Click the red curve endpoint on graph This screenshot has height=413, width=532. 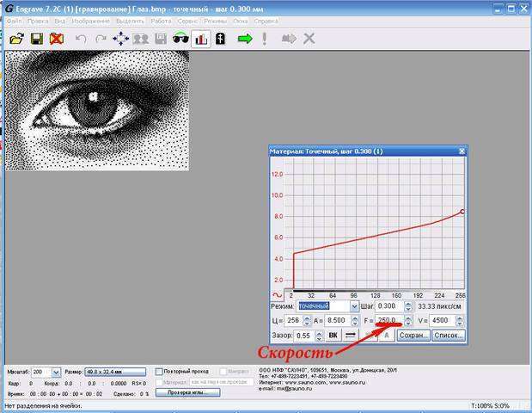(x=462, y=211)
